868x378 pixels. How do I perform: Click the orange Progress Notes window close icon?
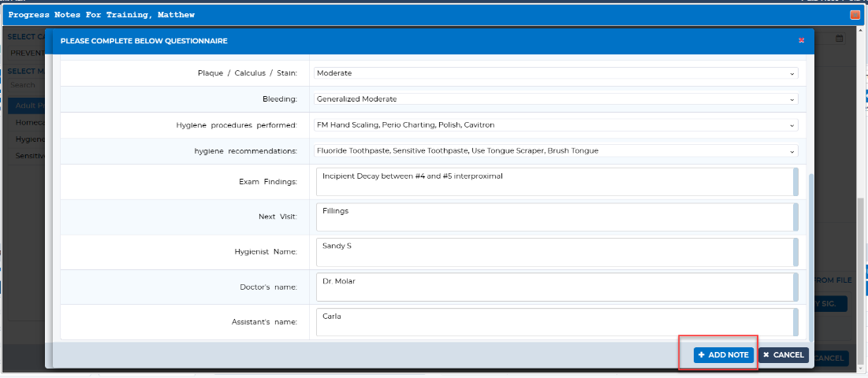[855, 16]
